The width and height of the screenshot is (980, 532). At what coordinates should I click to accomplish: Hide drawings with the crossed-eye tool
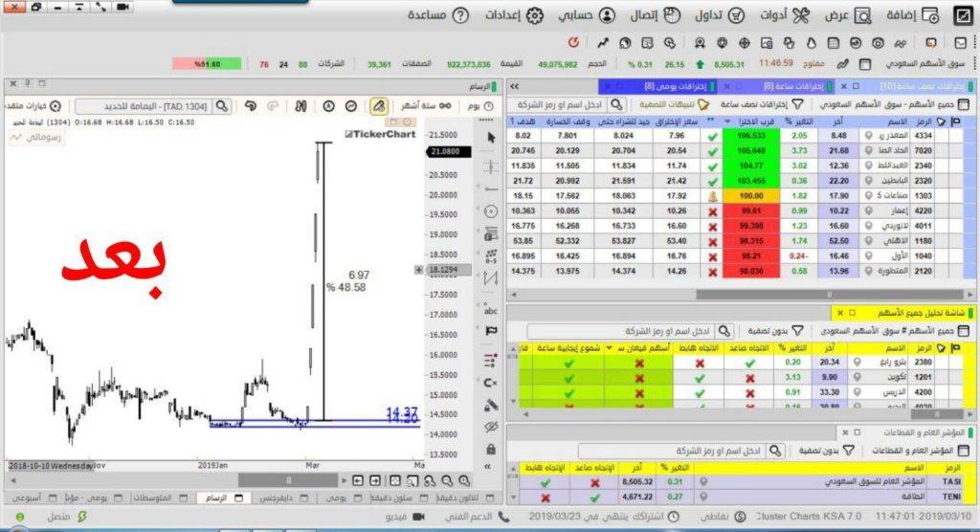491,427
